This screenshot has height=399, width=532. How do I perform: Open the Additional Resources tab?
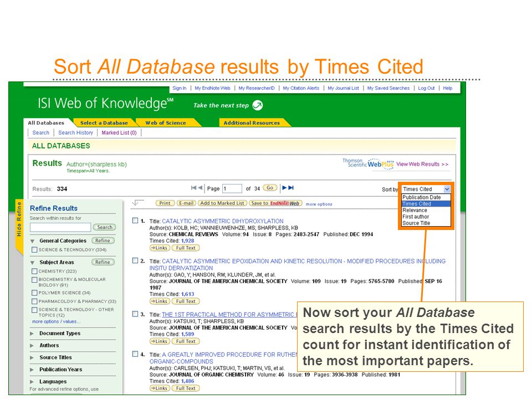coord(252,123)
